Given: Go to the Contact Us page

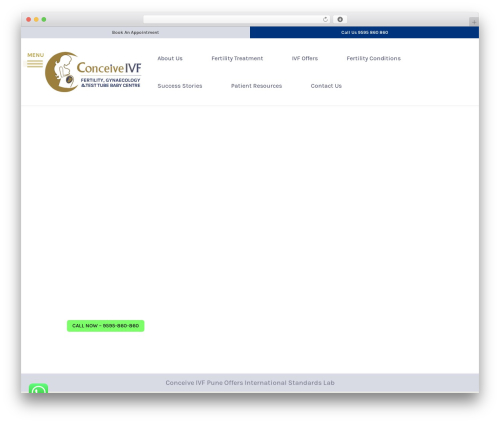Looking at the screenshot, I should (326, 86).
